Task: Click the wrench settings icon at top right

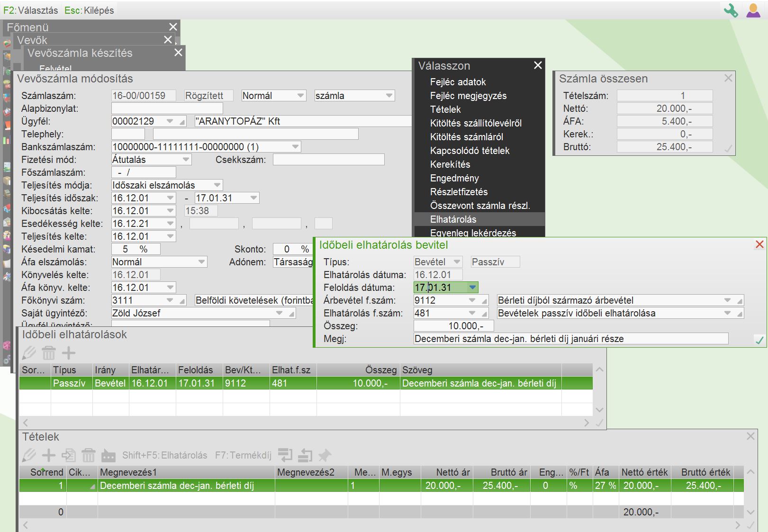Action: point(731,10)
